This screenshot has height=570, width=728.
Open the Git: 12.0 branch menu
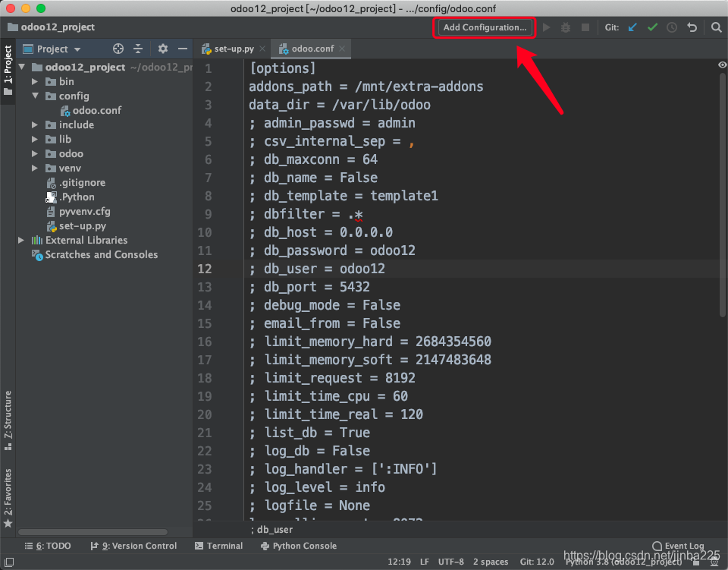(537, 562)
